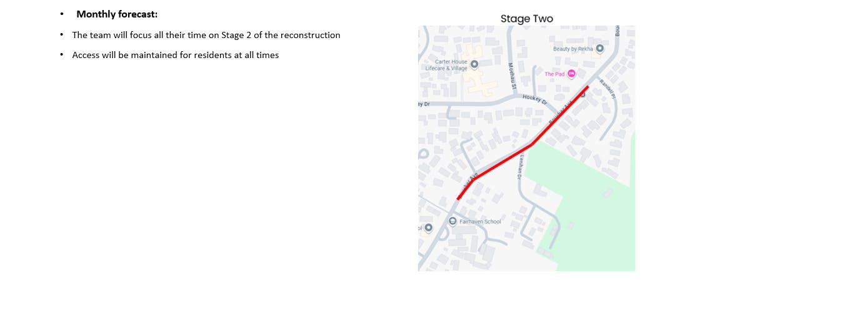This screenshot has width=868, height=319.
Task: Click the red Stage Two route line
Action: 501,163
